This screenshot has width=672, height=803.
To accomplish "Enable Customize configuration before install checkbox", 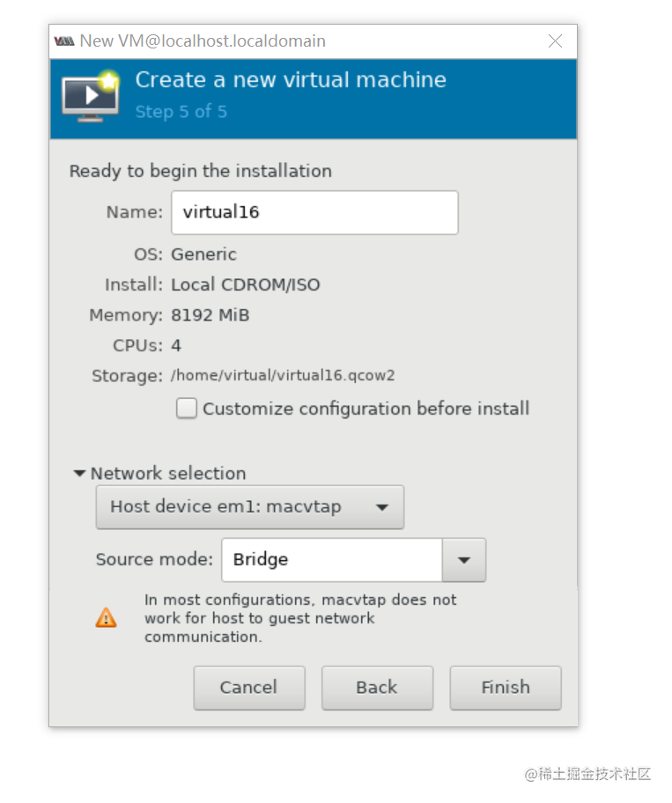I will 187,409.
